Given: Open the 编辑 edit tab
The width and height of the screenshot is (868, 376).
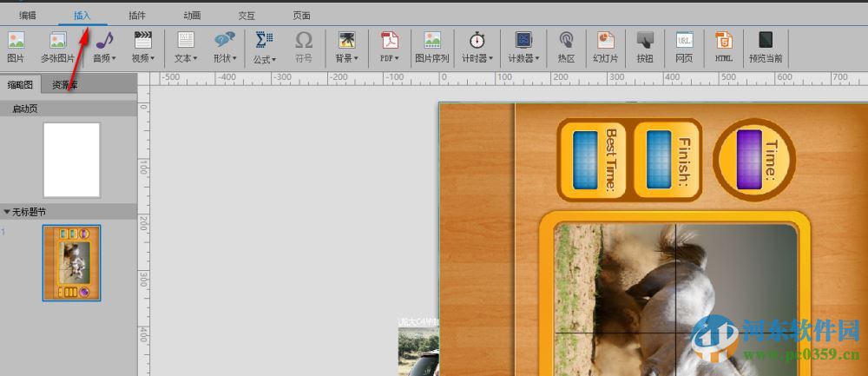Looking at the screenshot, I should coord(28,16).
